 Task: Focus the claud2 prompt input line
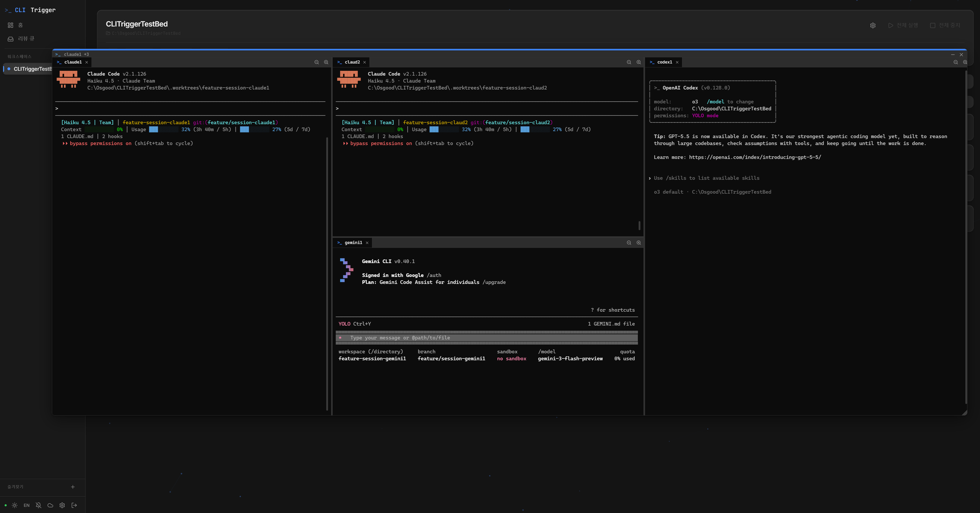487,108
